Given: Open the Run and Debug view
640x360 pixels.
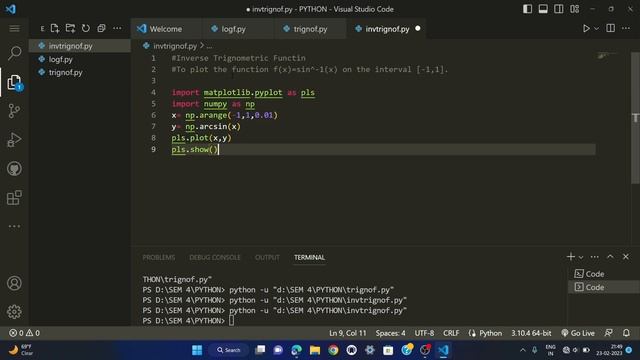Looking at the screenshot, I should pos(14,140).
